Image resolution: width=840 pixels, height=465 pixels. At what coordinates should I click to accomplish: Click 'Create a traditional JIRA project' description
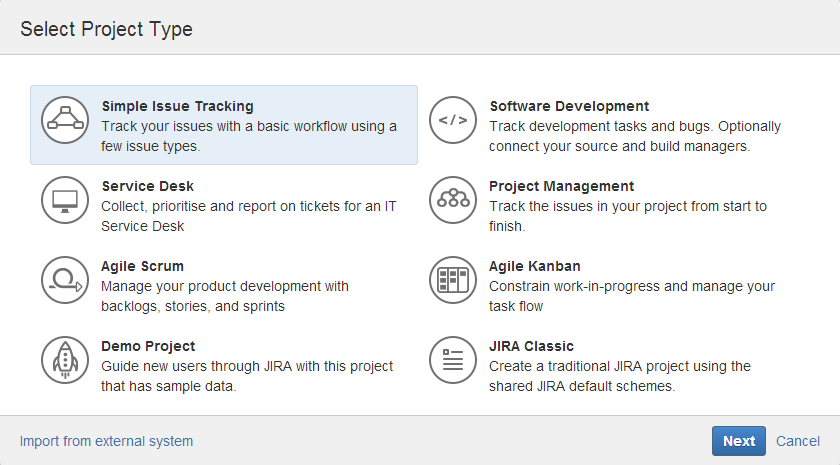point(620,376)
